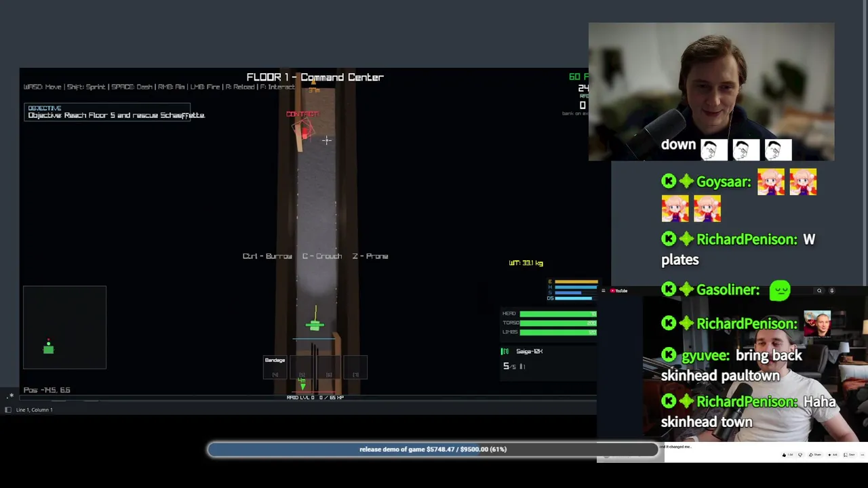The width and height of the screenshot is (868, 488).
Task: Click the WT: 33.1 kg weight readout
Action: coord(526,263)
